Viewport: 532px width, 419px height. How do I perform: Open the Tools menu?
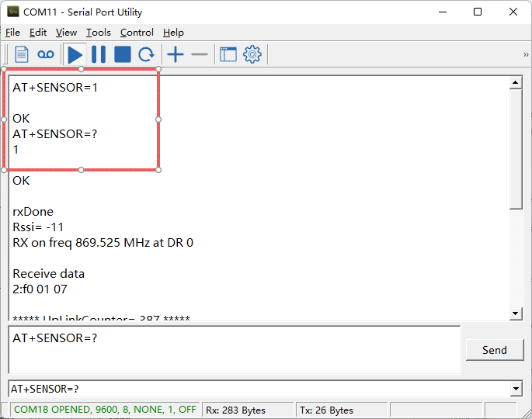pos(99,33)
